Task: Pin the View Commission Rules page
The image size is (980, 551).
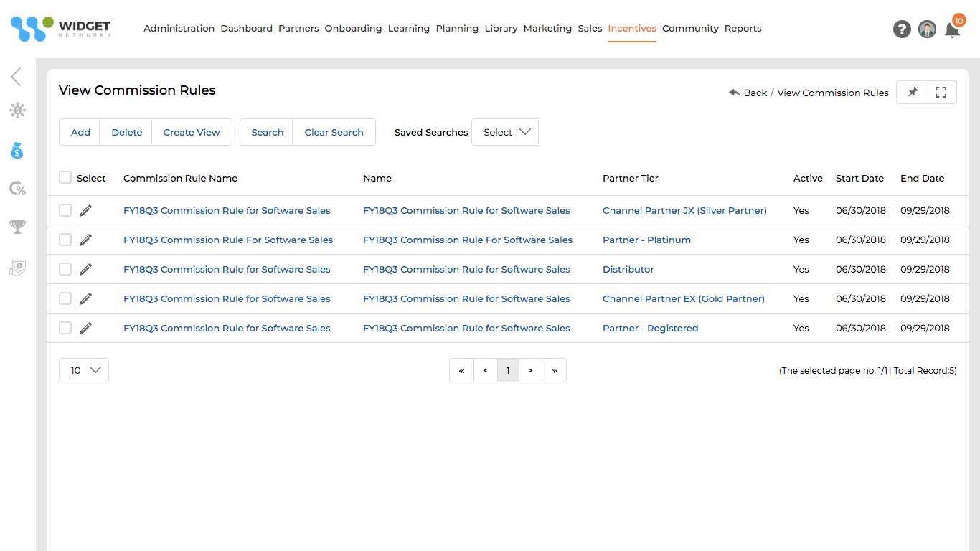Action: point(912,92)
